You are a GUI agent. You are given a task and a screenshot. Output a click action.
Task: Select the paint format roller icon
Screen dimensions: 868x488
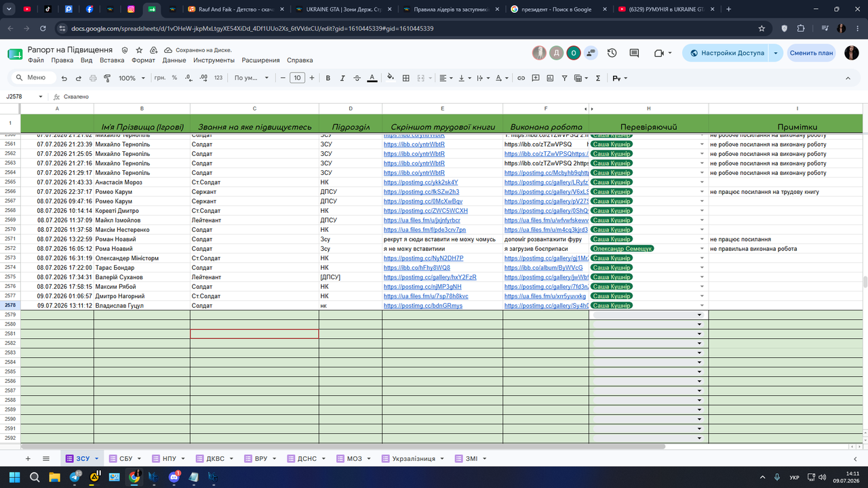tap(107, 78)
